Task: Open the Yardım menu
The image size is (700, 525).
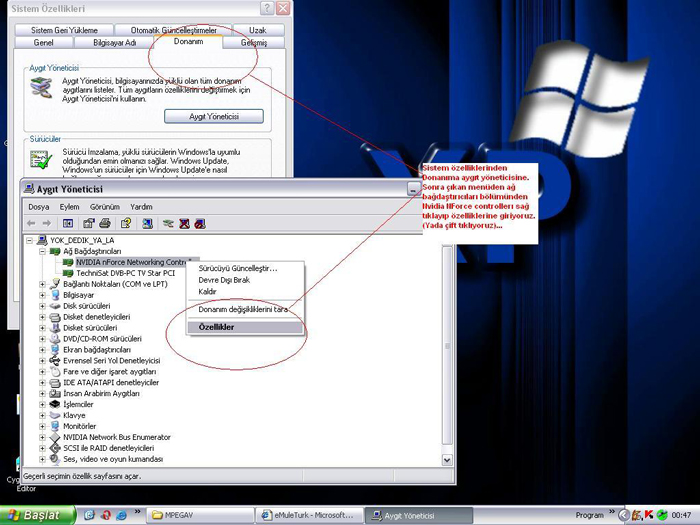Action: coord(142,207)
